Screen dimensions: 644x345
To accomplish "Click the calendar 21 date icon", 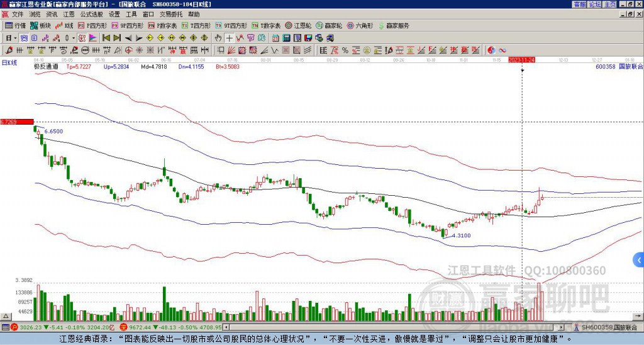I will click(275, 38).
